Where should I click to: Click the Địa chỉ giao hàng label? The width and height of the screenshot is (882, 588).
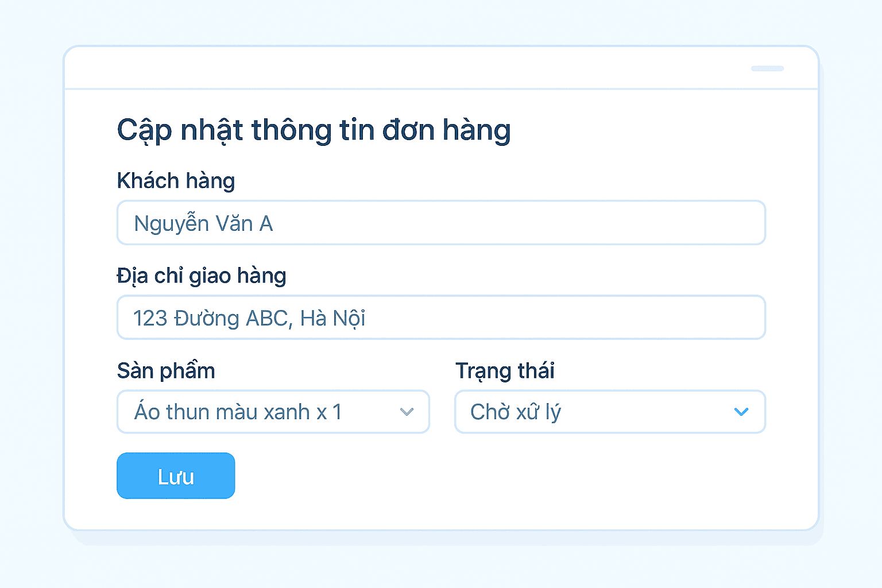coord(202,276)
